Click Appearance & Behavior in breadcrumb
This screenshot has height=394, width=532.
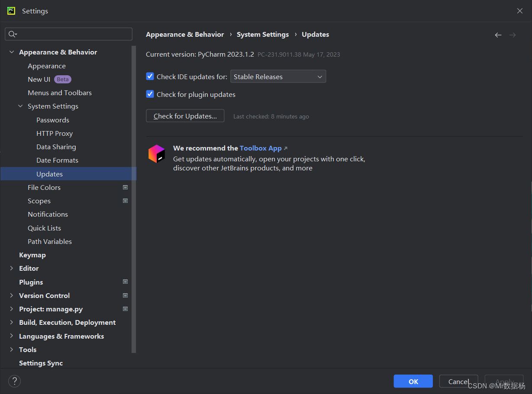pyautogui.click(x=185, y=35)
